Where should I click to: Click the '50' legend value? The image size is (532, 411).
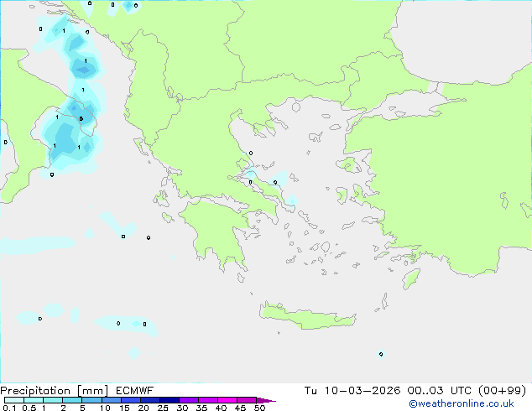click(x=259, y=408)
